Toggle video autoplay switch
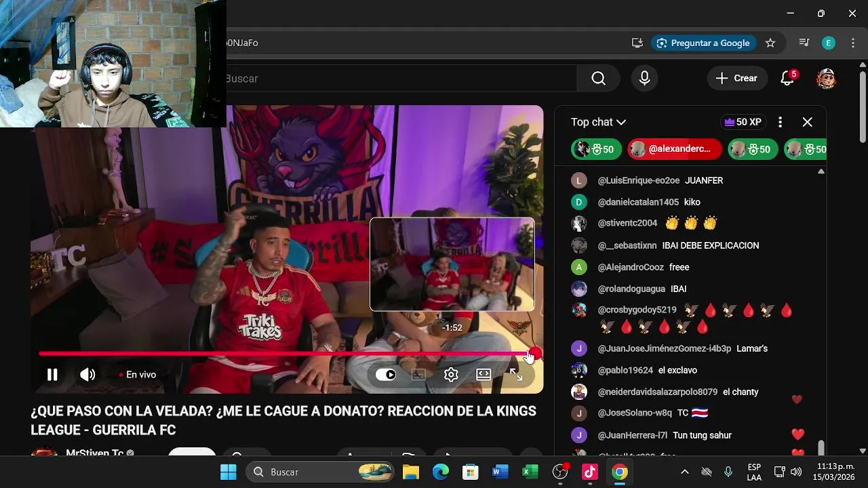This screenshot has height=488, width=868. point(386,375)
